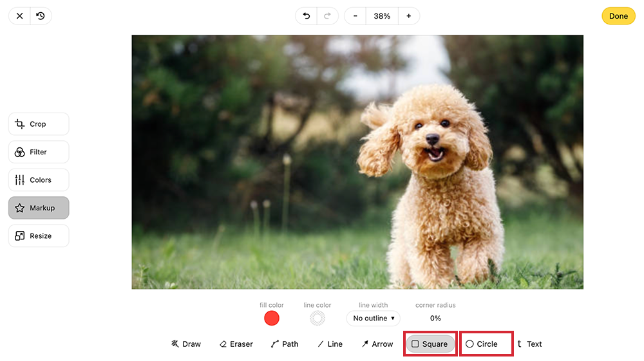Activate the Arrow tool
644x361 pixels.
pyautogui.click(x=377, y=344)
